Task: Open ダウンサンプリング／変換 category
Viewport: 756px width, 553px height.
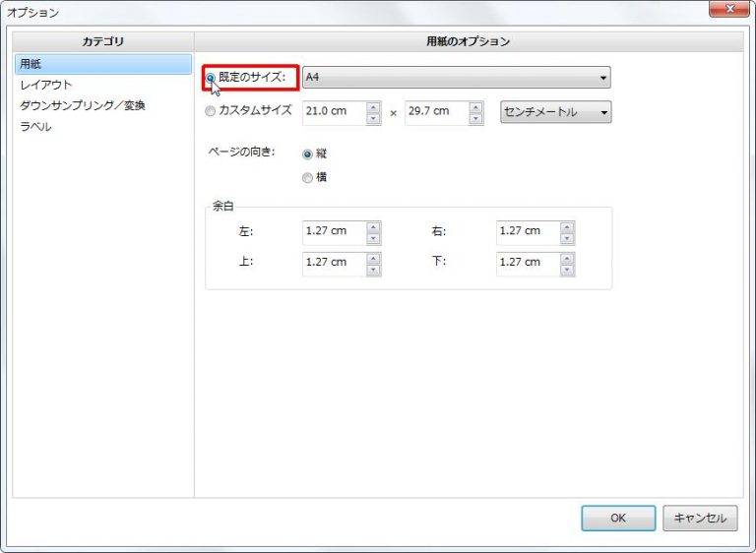Action: [83, 105]
